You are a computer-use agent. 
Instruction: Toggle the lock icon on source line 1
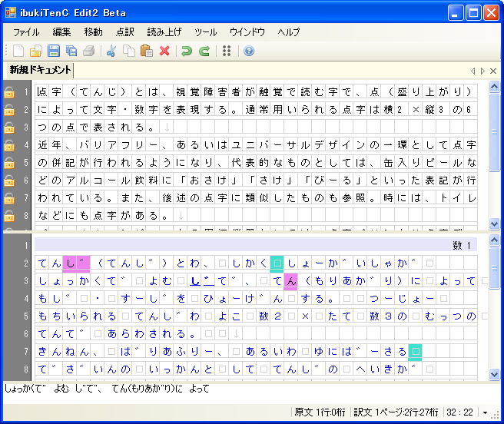[x=9, y=93]
